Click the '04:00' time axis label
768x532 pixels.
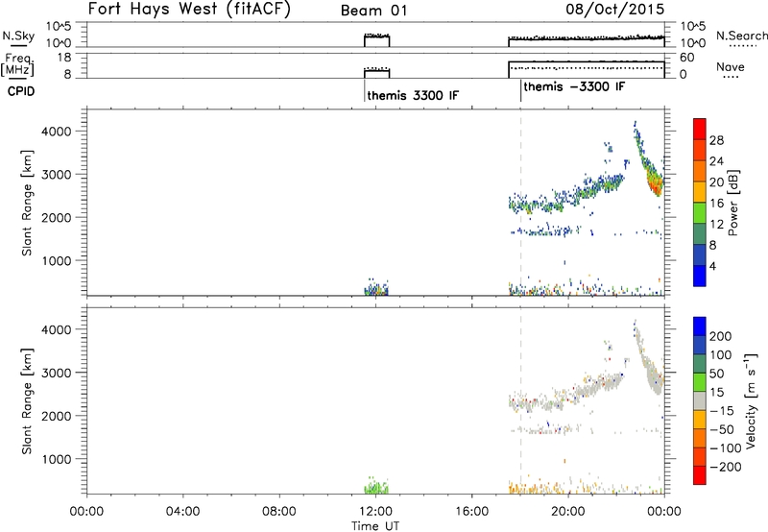182,512
